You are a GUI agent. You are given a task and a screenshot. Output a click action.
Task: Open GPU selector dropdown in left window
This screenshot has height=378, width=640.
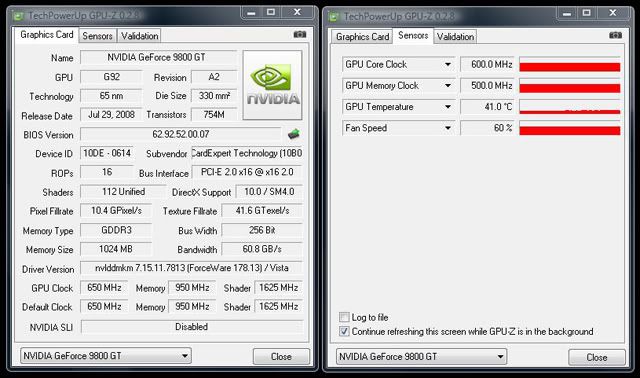point(106,356)
